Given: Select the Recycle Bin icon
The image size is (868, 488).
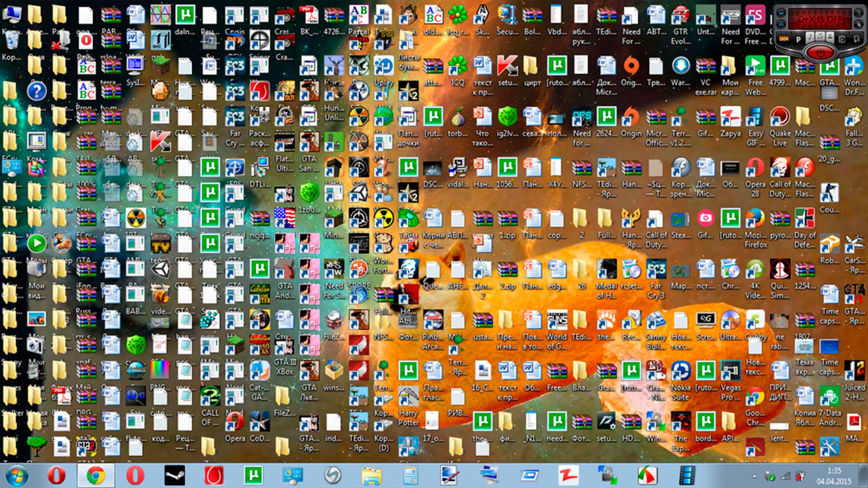Looking at the screenshot, I should pos(12,41).
